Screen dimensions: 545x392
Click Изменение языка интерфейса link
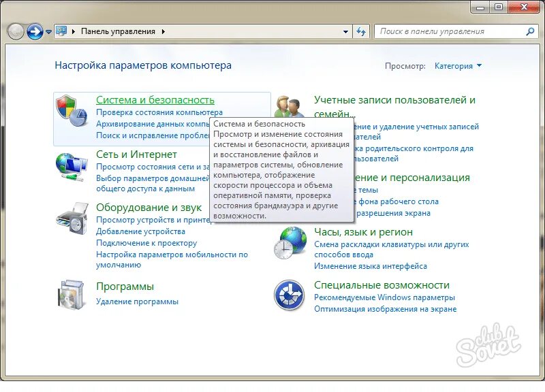pos(371,266)
